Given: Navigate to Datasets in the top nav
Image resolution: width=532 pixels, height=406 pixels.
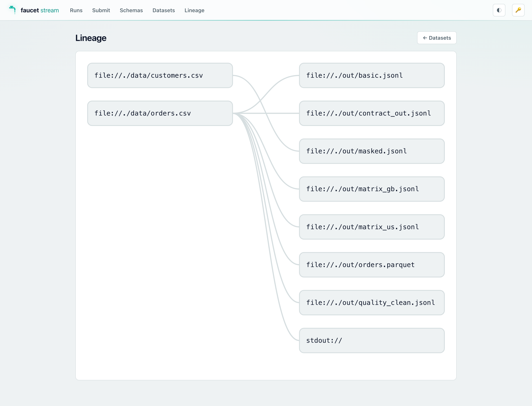Looking at the screenshot, I should (163, 10).
